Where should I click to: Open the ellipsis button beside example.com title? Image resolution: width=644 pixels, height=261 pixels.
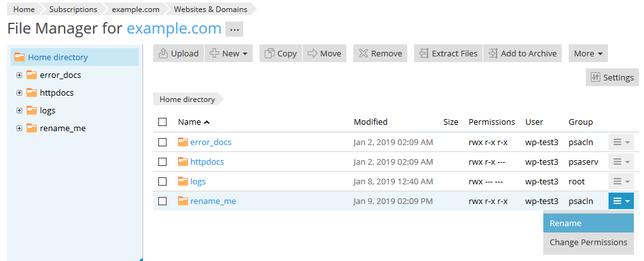tap(234, 29)
